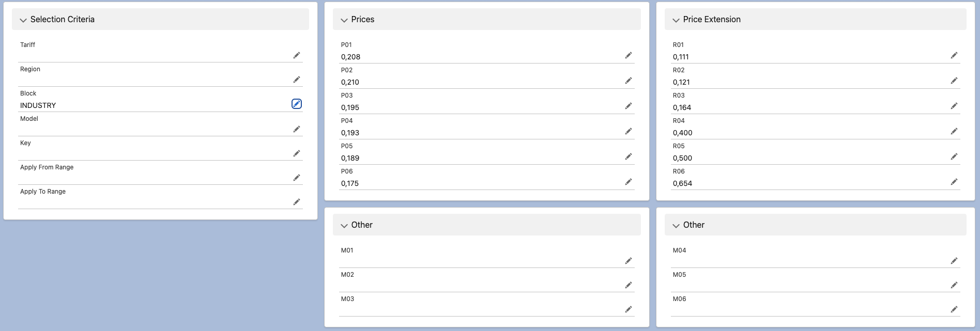Edit the M02 field pencil icon
The width and height of the screenshot is (980, 331).
click(629, 285)
